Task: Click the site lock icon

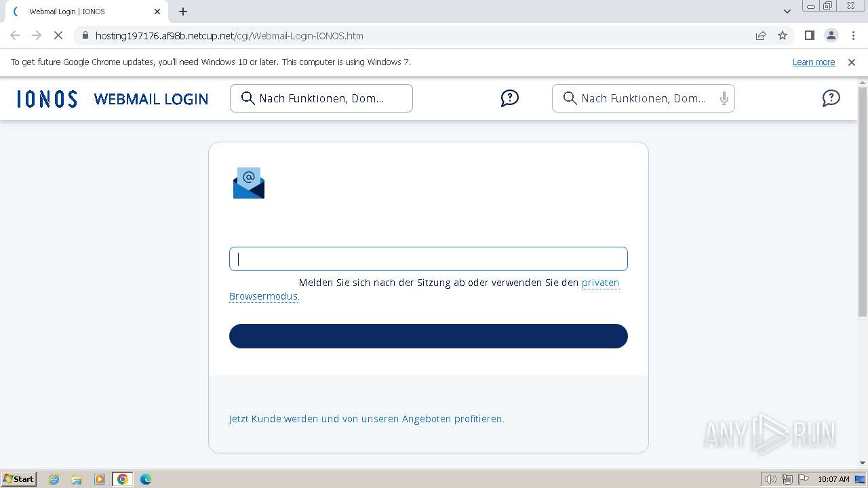Action: 85,36
